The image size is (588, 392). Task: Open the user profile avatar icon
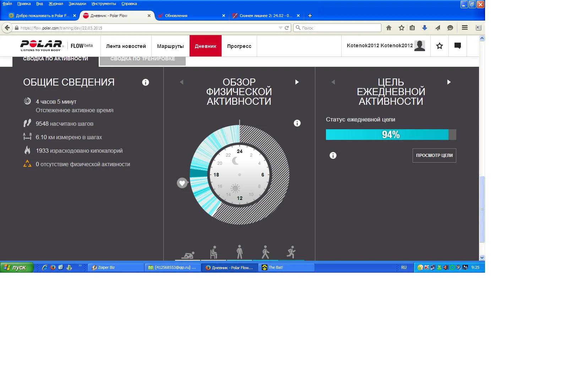(x=420, y=45)
